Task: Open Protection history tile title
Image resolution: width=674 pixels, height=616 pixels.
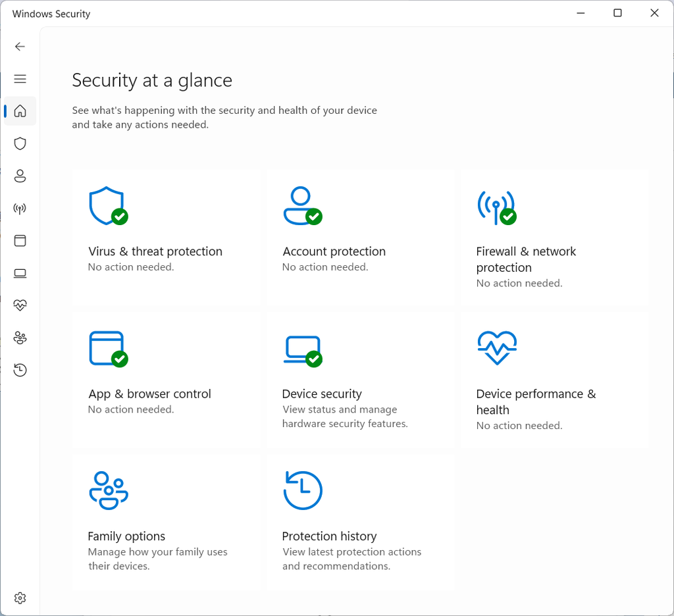Action: coord(329,536)
